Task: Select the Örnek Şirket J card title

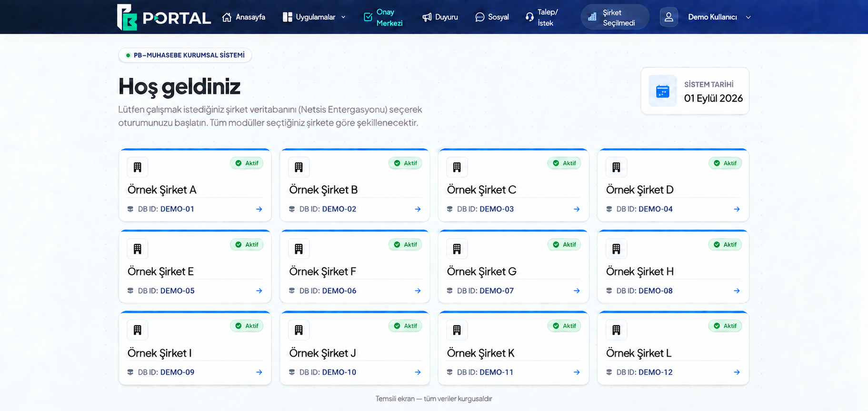Action: click(322, 353)
